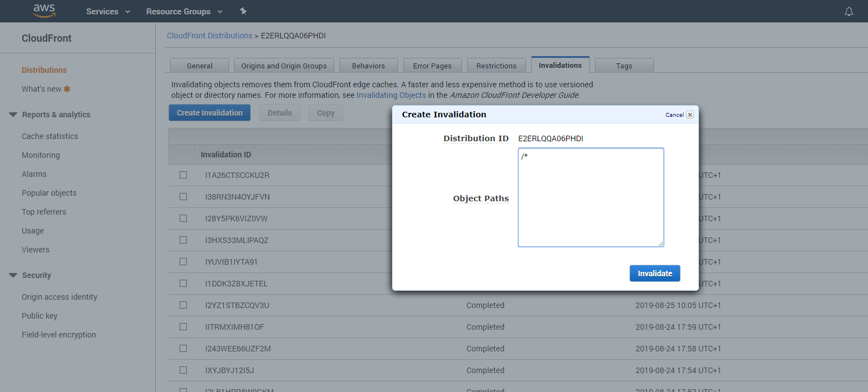Open Top referrers report

[44, 212]
